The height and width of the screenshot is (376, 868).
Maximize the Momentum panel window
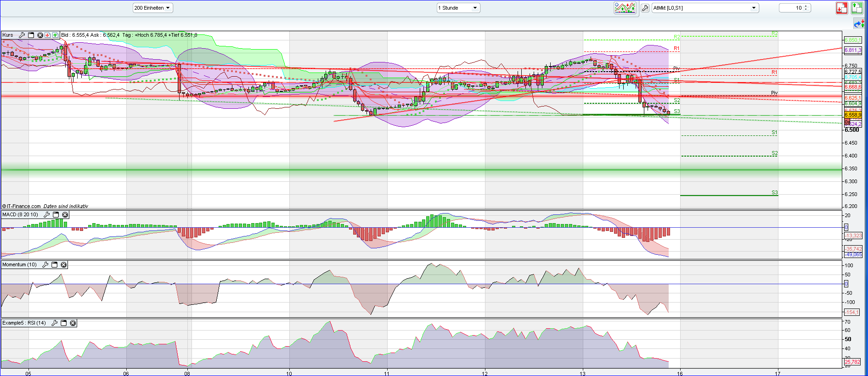(x=54, y=264)
